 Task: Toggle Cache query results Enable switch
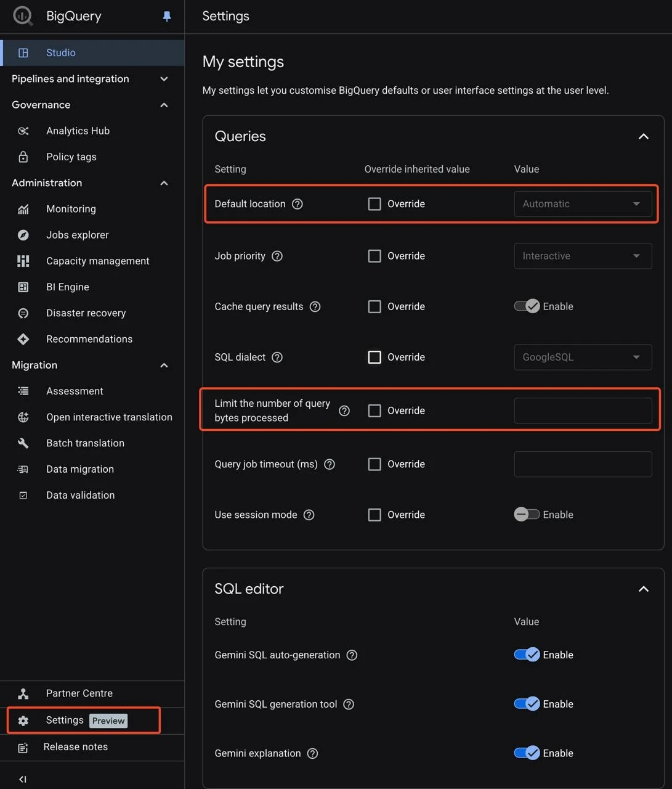point(527,306)
